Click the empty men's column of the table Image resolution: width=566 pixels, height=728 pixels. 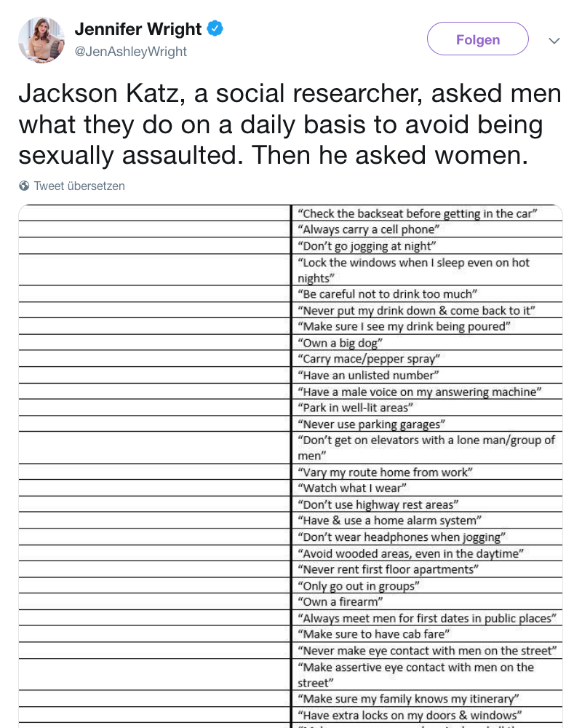coord(154,466)
